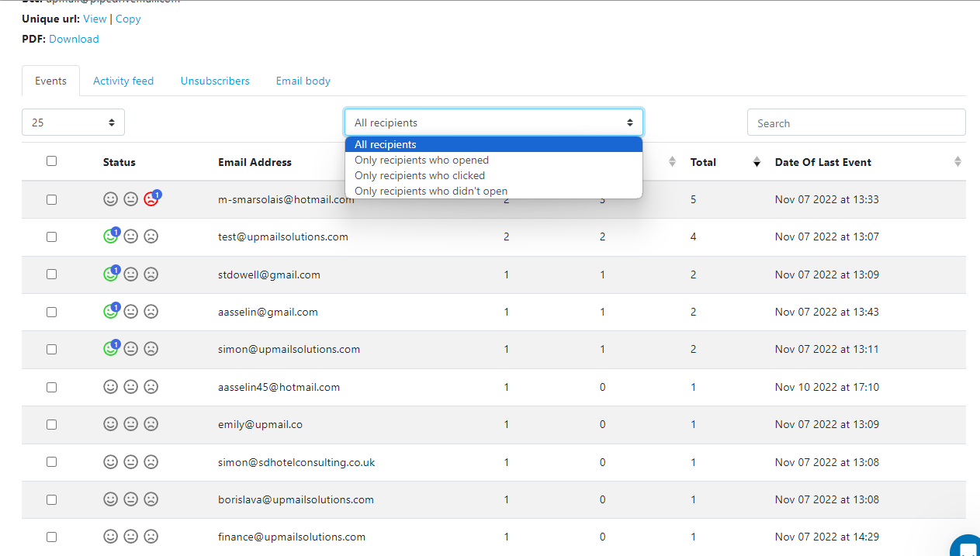Show the Email body tab
980x556 pixels.
(303, 81)
